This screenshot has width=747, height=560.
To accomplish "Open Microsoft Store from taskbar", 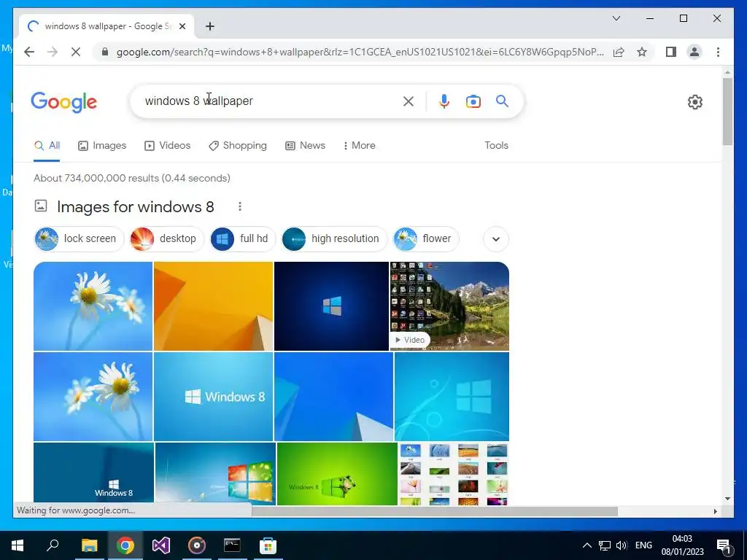I will click(268, 545).
